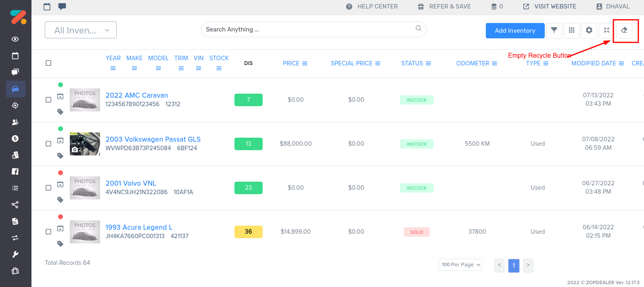644x287 pixels.
Task: Open the share icon in sidebar
Action: (x=15, y=205)
